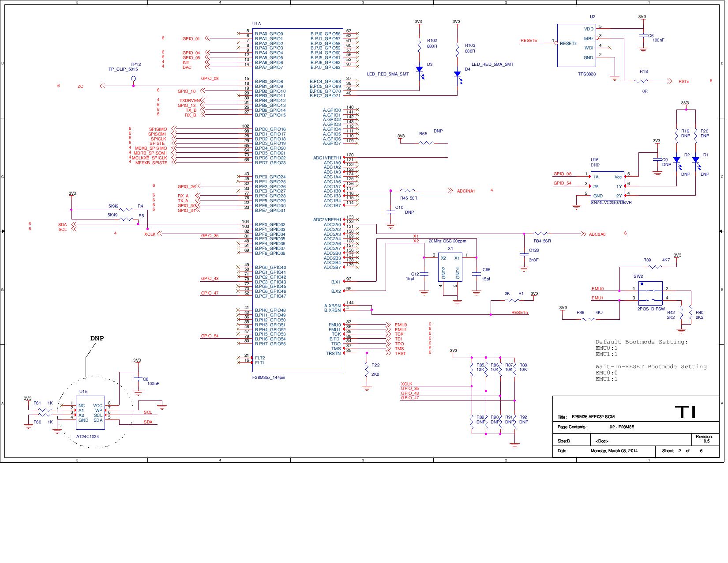This screenshot has width=728, height=563.
Task: Click the R84 56R resistor symbol
Action: point(541,234)
